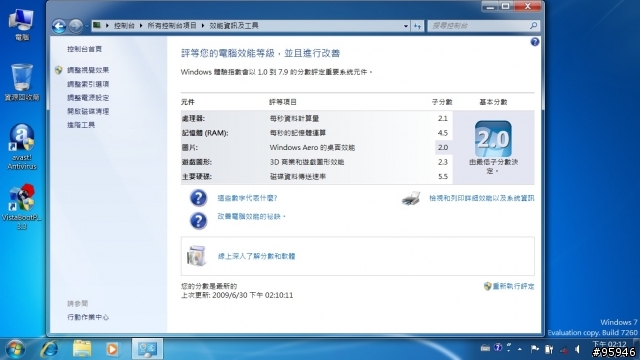Show hidden tray icons arrow
This screenshot has height=360, width=640.
(520, 349)
